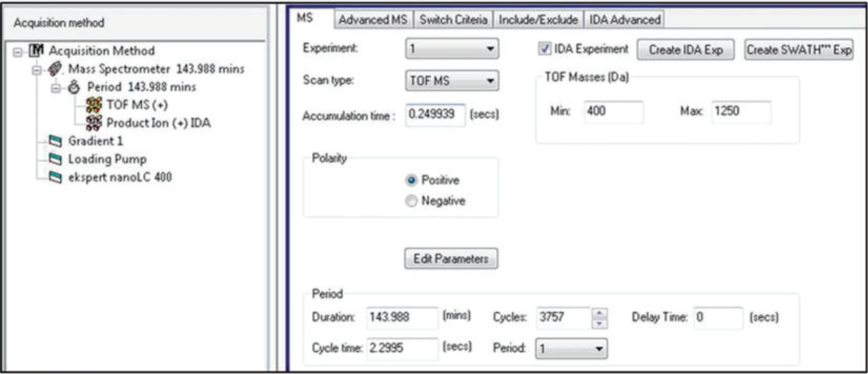The width and height of the screenshot is (868, 374).
Task: Click the Product Ion (+) IDA icon
Action: (x=94, y=123)
